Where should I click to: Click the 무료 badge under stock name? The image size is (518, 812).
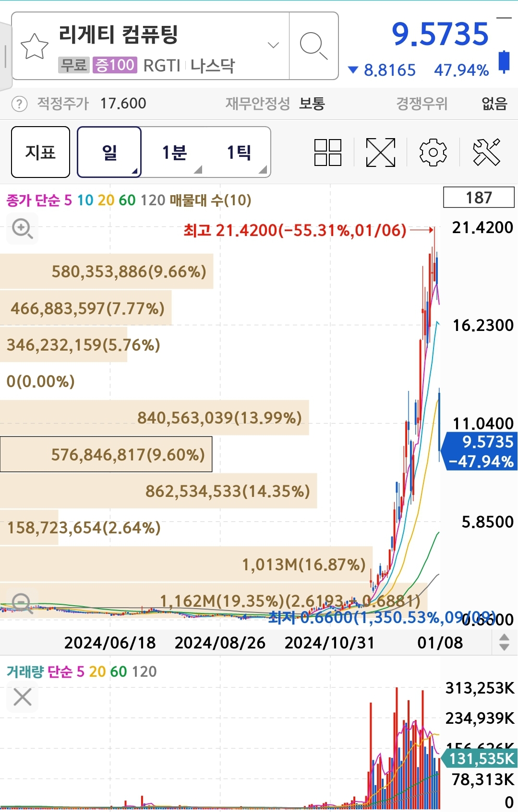pyautogui.click(x=74, y=65)
